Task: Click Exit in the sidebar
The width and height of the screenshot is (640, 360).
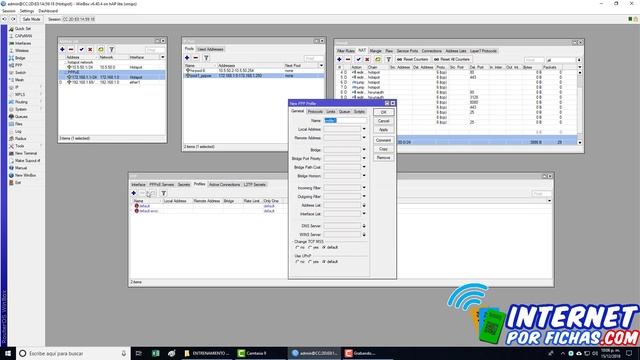Action: pos(18,183)
